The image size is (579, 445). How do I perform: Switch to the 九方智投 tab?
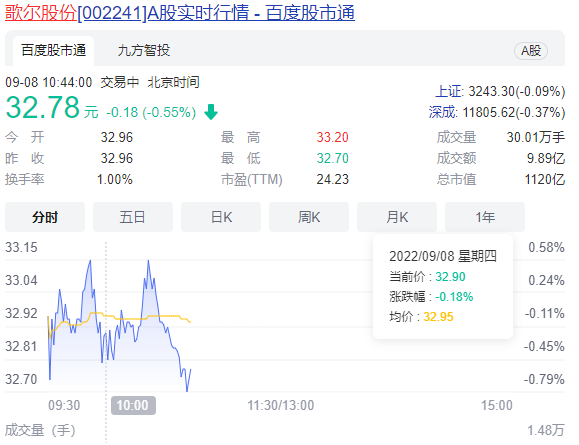pyautogui.click(x=144, y=50)
